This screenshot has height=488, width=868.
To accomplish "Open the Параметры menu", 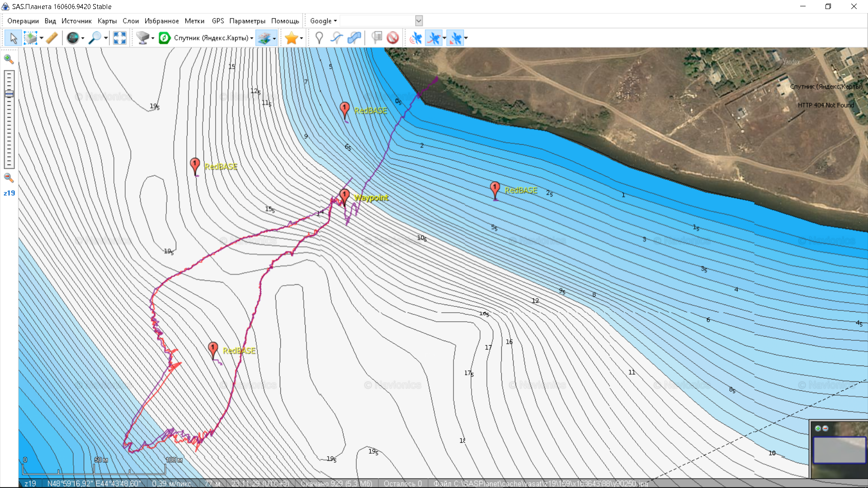I will click(x=247, y=21).
